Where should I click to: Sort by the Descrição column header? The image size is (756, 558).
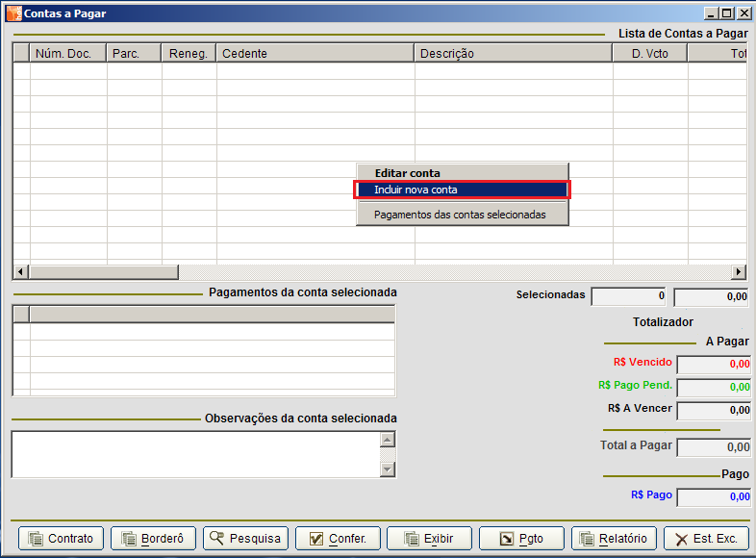pos(513,54)
